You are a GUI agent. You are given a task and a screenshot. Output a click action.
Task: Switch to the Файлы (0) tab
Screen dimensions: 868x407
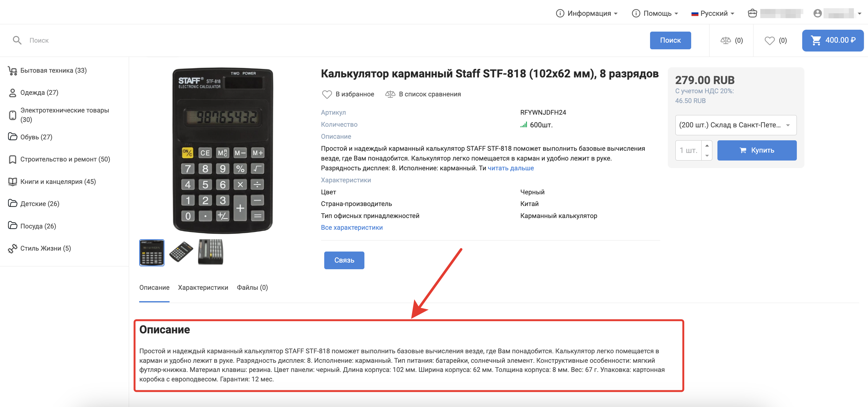pos(252,288)
